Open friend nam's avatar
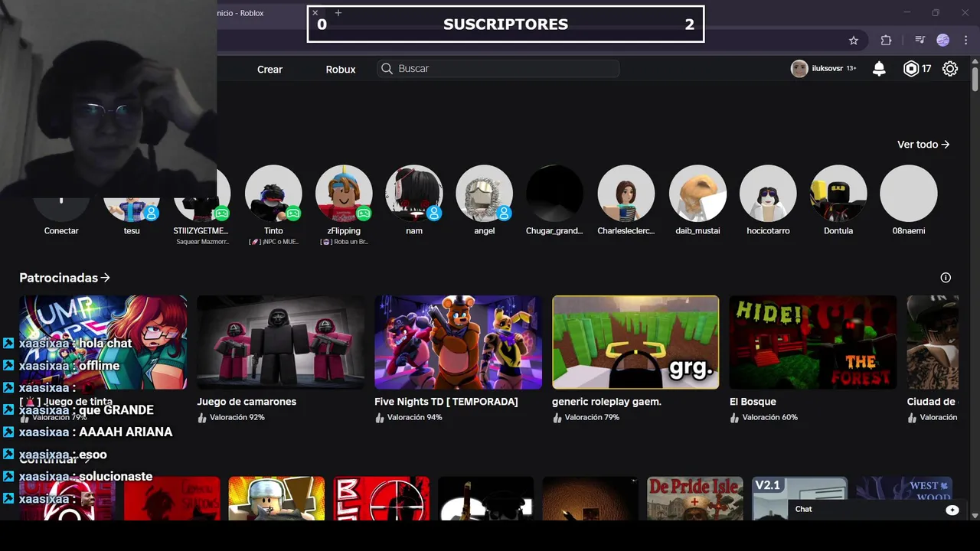The image size is (980, 551). pos(414,194)
